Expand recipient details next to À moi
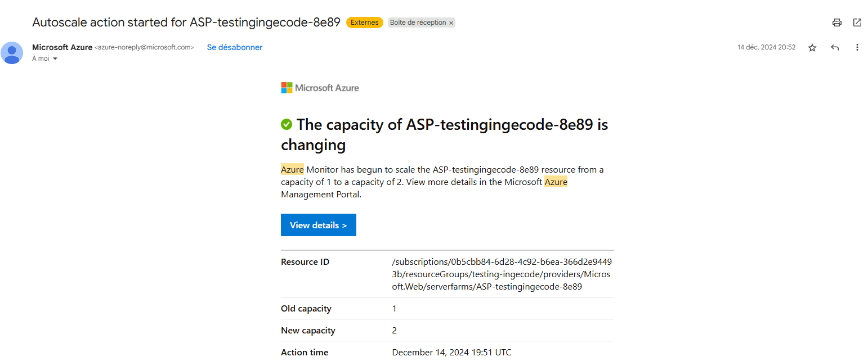868x361 pixels. point(55,58)
